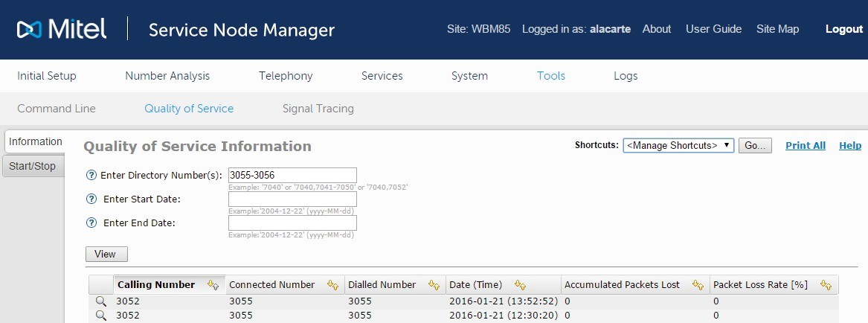Viewport: 868px width, 323px height.
Task: Switch to the Information tab
Action: pyautogui.click(x=34, y=142)
